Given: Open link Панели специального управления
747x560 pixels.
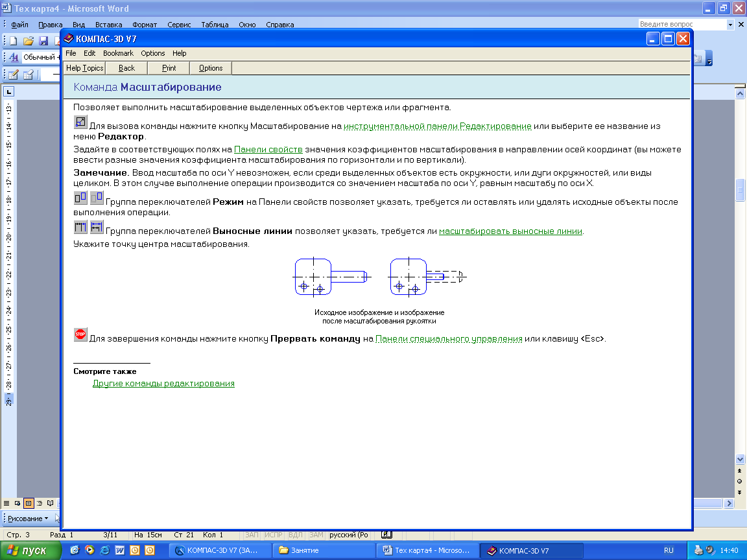Looking at the screenshot, I should 449,339.
